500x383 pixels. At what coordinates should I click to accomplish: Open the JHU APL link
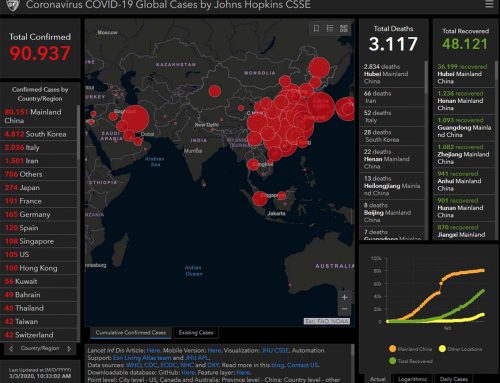point(196,358)
